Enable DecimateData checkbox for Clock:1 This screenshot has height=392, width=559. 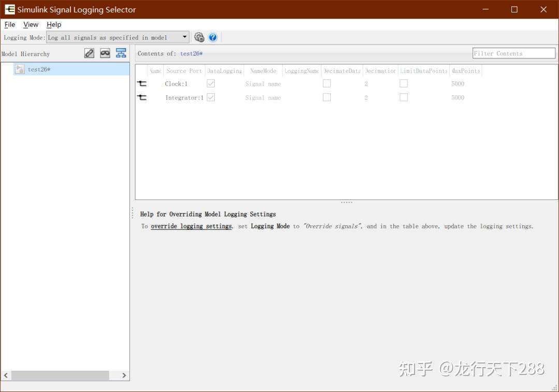[327, 83]
